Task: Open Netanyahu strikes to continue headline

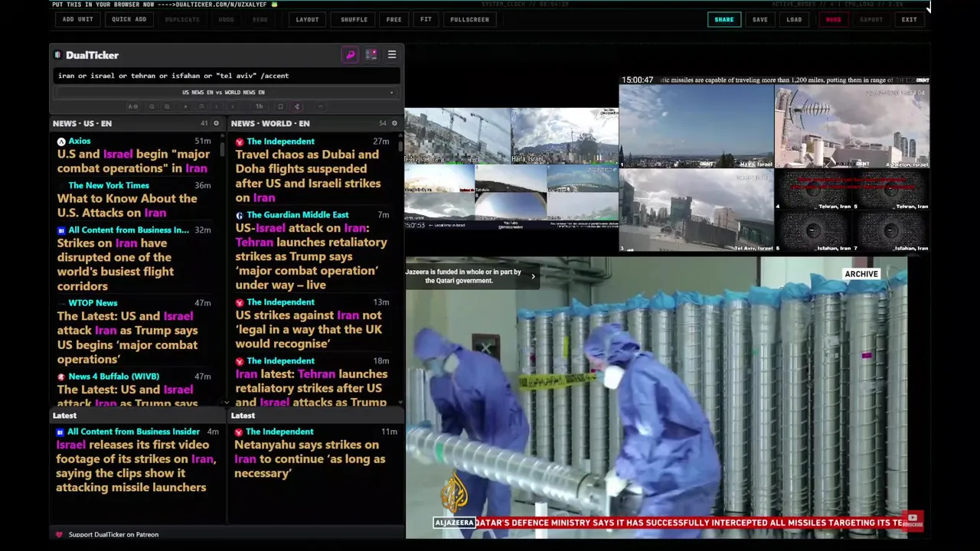Action: [x=309, y=459]
